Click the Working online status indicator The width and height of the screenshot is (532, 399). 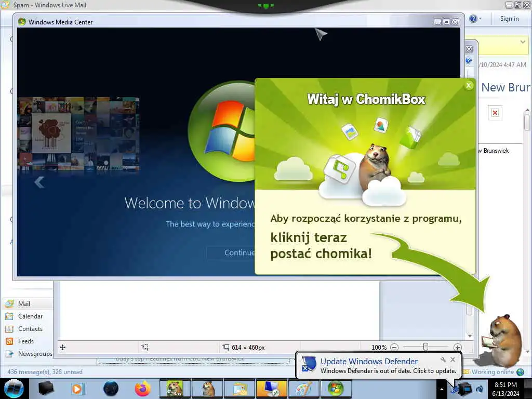(494, 372)
